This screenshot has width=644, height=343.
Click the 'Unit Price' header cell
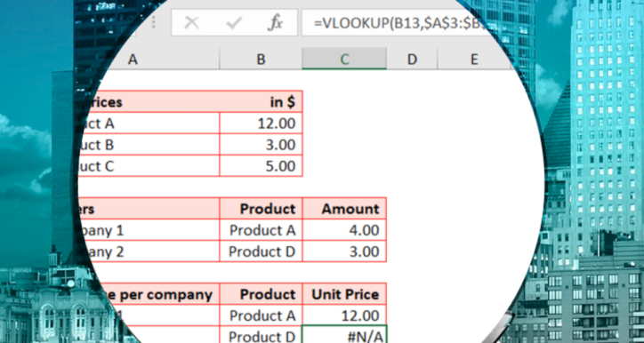[344, 294]
